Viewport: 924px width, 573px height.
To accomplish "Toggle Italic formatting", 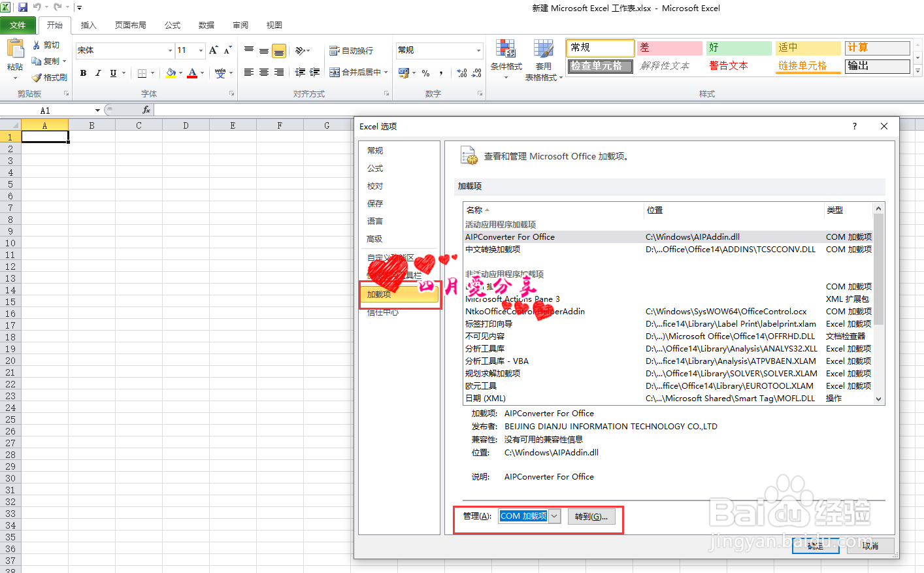I will pos(98,73).
